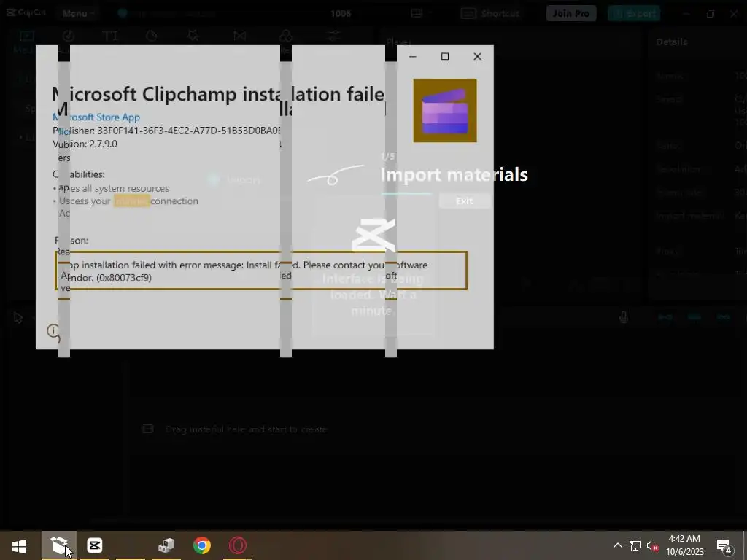
Task: Show hidden system tray icons
Action: click(x=617, y=545)
